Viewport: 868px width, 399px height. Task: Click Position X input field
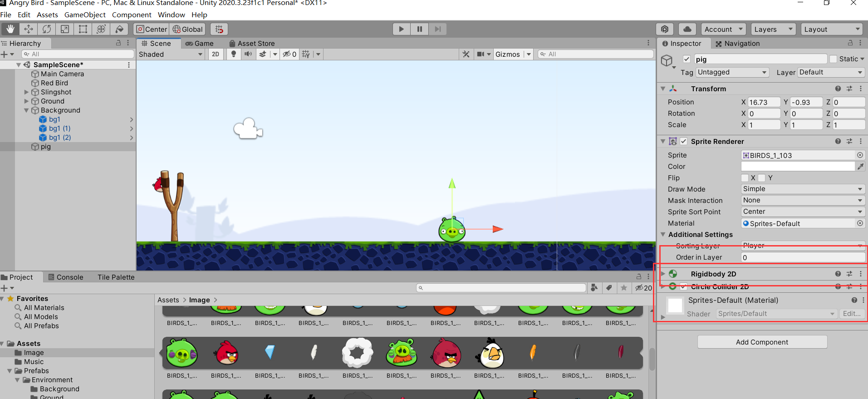764,102
